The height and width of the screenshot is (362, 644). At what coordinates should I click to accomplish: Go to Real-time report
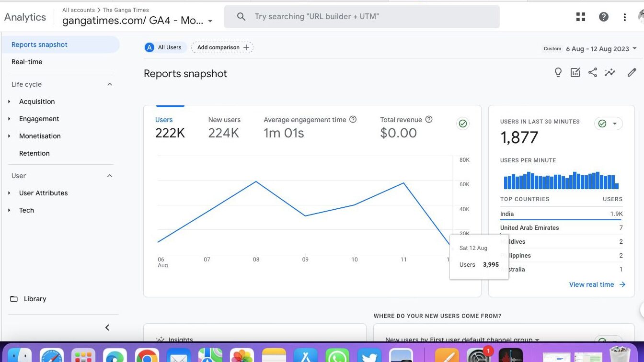[x=27, y=62]
